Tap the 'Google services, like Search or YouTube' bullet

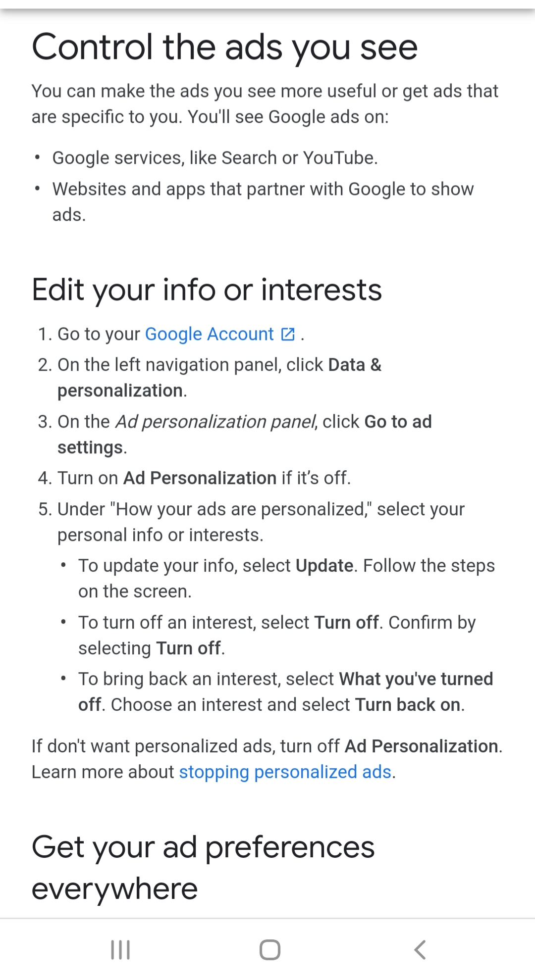tap(215, 158)
